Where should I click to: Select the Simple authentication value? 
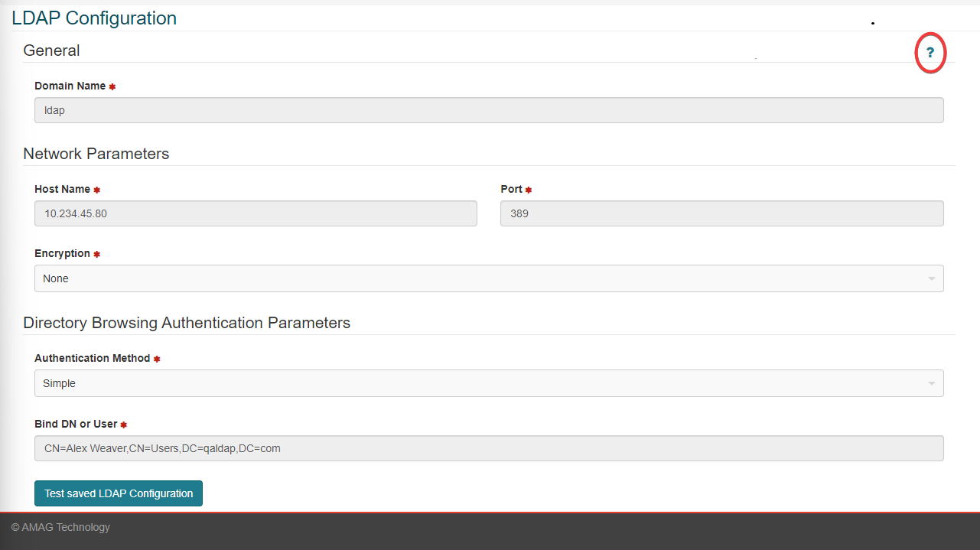(x=59, y=382)
